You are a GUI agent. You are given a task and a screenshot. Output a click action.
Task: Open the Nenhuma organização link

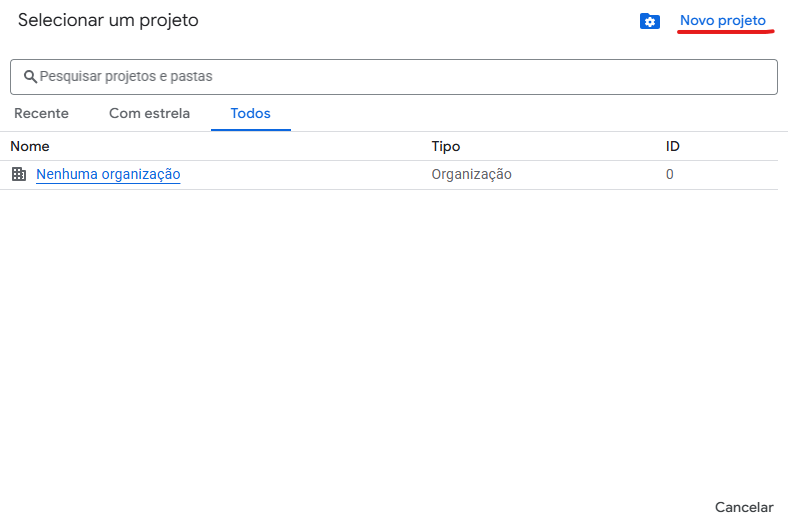coord(108,174)
